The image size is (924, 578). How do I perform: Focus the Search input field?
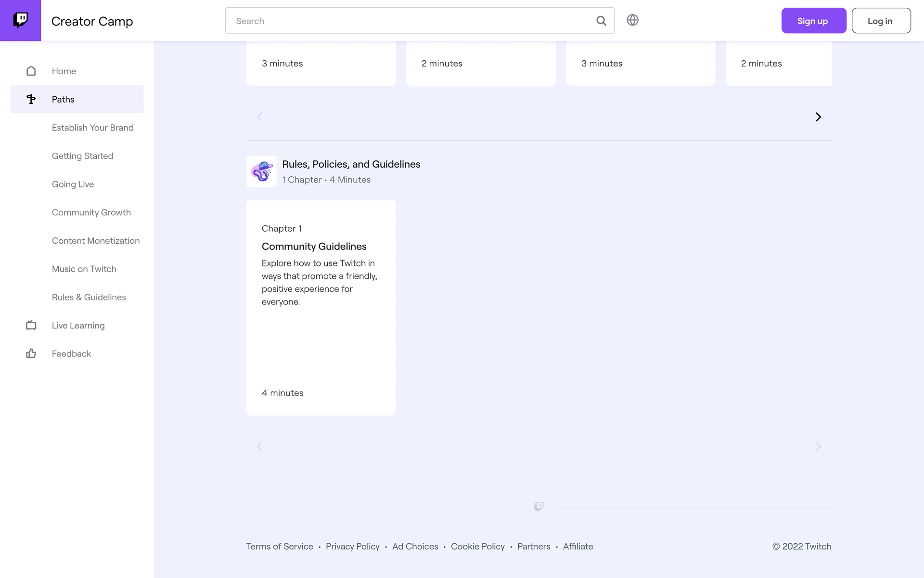[409, 21]
